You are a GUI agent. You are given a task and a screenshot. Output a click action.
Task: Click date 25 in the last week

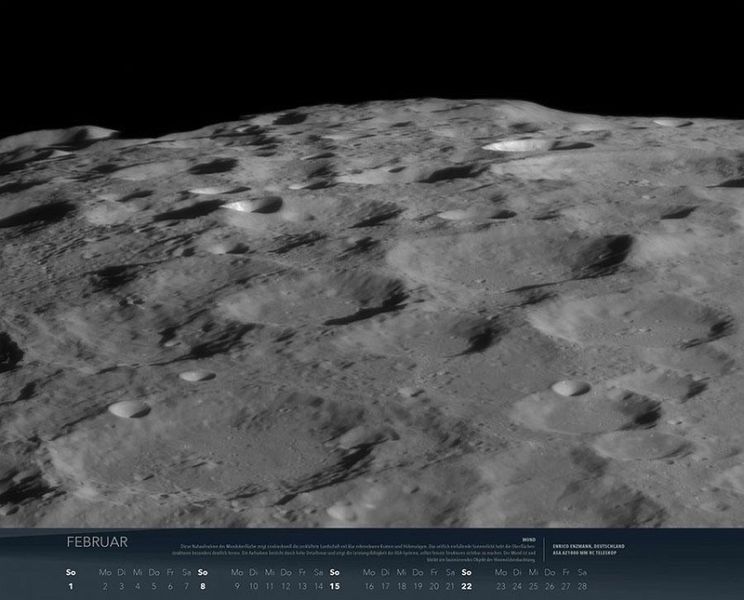533,586
